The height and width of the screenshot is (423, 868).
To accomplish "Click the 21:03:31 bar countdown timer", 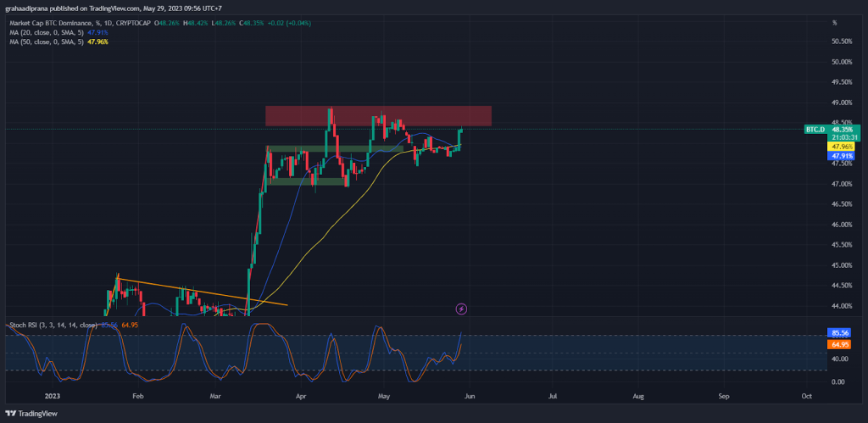I will [x=843, y=137].
